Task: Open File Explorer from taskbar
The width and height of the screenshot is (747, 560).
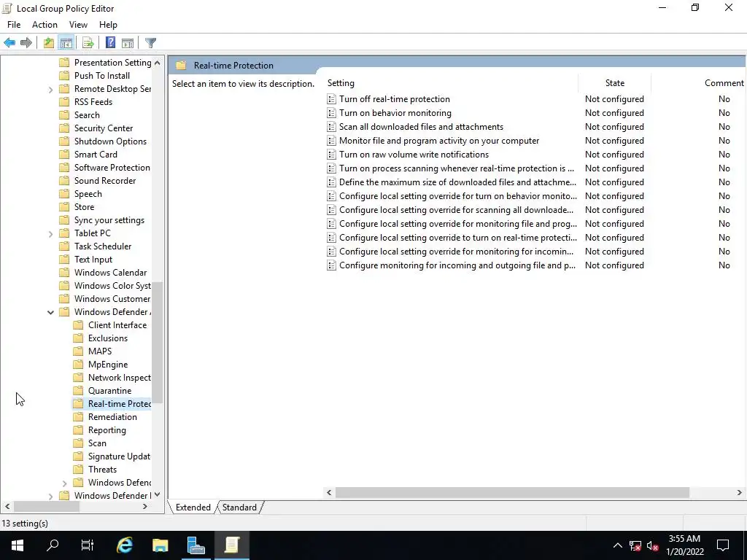Action: tap(160, 545)
